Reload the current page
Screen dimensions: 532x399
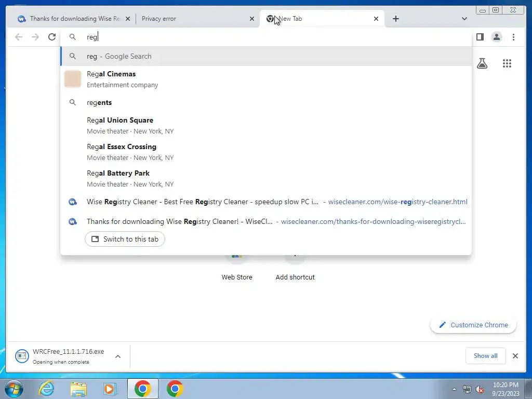[x=52, y=37]
